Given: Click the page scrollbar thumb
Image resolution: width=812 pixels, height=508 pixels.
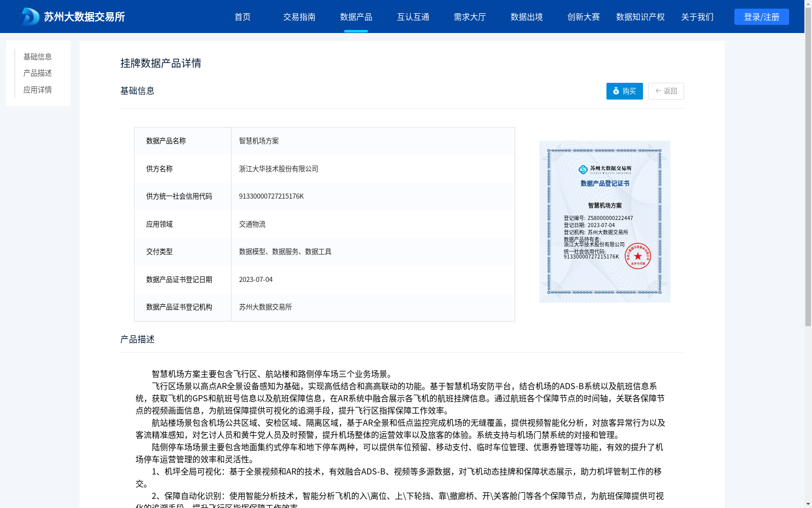Looking at the screenshot, I should tap(808, 167).
